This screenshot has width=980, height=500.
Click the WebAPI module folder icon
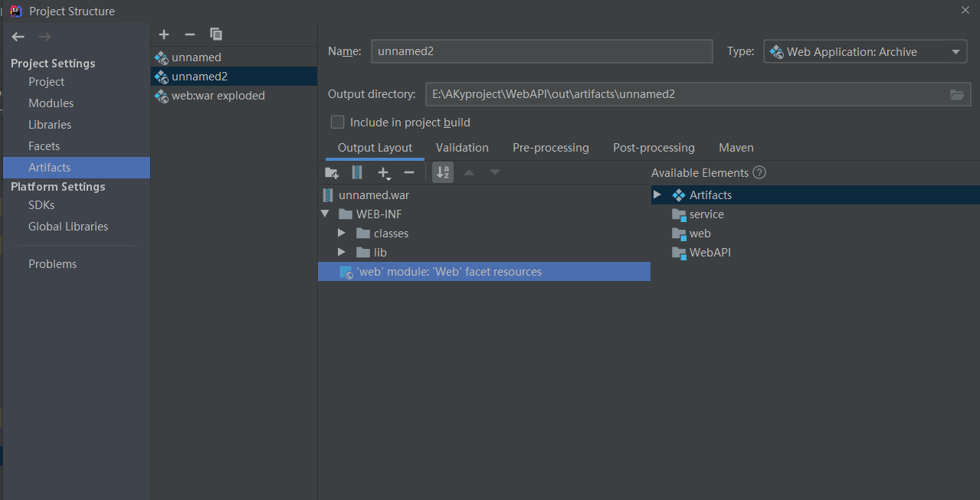679,253
